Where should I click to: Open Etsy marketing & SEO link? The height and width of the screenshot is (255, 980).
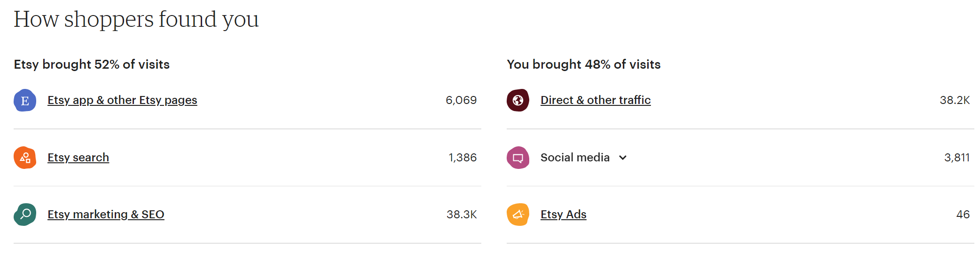point(106,215)
